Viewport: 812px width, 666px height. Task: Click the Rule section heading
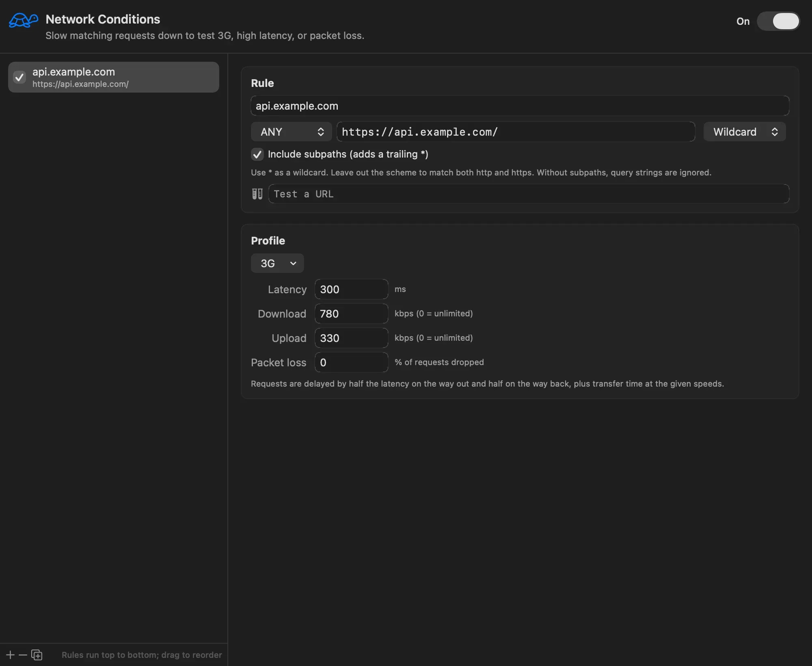(262, 83)
